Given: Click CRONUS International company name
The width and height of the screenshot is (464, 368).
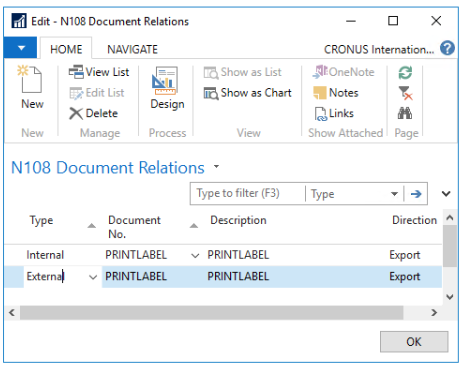Looking at the screenshot, I should [379, 49].
